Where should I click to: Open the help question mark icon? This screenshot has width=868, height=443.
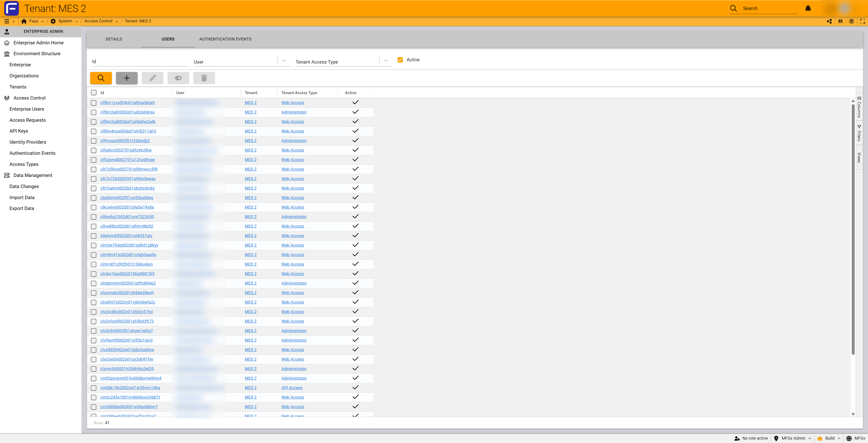click(851, 21)
